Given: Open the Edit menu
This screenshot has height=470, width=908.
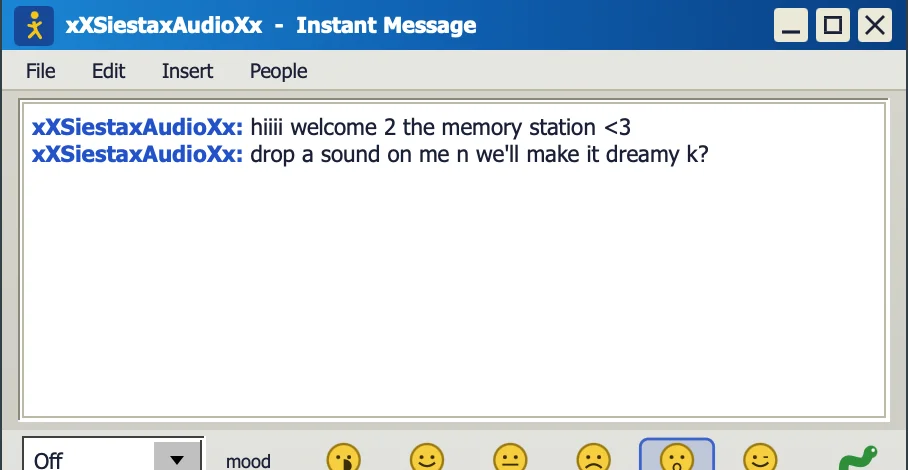Looking at the screenshot, I should click(108, 71).
